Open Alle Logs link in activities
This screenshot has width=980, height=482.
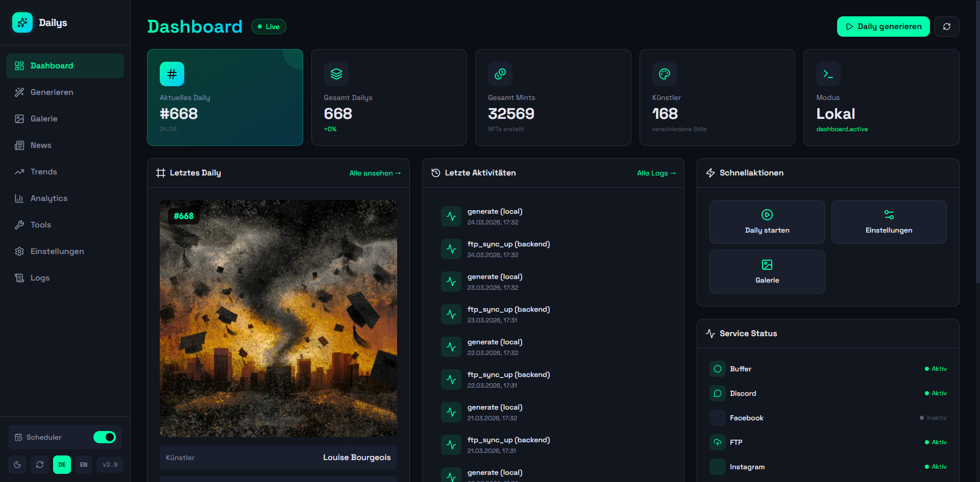pos(656,173)
